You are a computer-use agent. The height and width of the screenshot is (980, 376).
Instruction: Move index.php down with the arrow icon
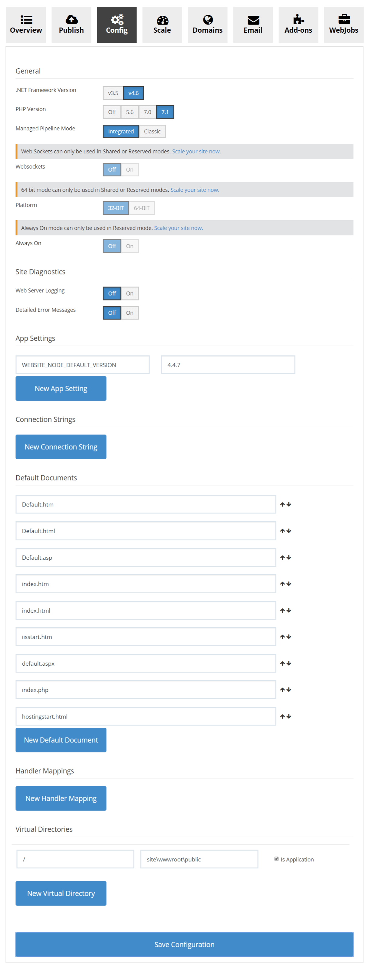(x=289, y=690)
